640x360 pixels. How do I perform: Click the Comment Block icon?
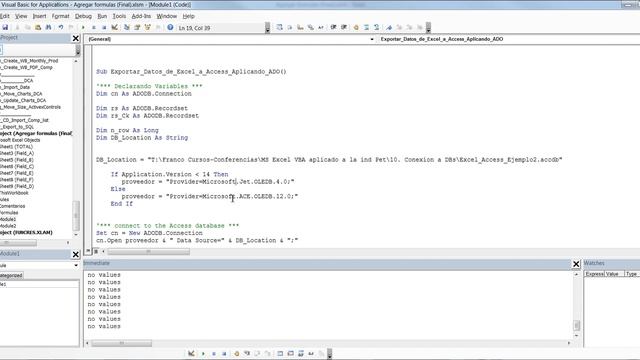367,27
